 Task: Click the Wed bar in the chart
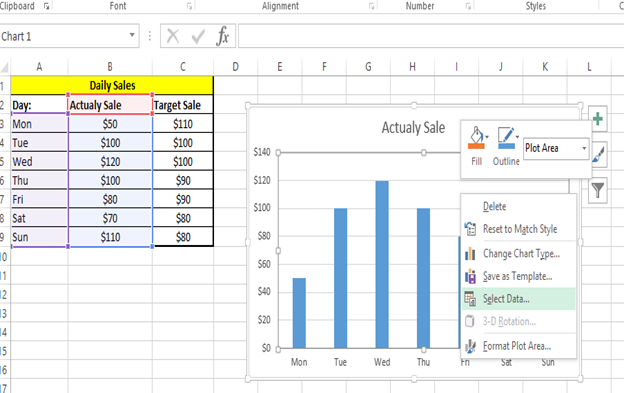tap(382, 265)
